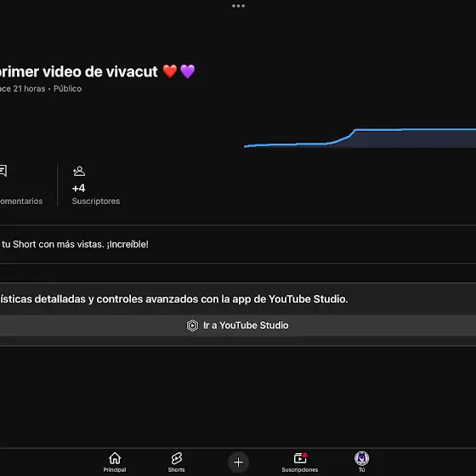The height and width of the screenshot is (476, 476).
Task: Click the Suscriptores label
Action: pos(96,201)
